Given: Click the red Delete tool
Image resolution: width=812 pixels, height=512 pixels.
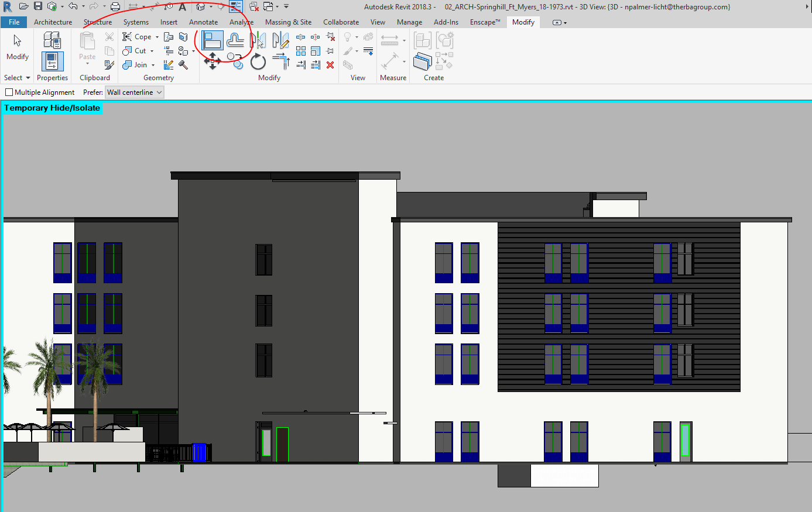Looking at the screenshot, I should (331, 65).
